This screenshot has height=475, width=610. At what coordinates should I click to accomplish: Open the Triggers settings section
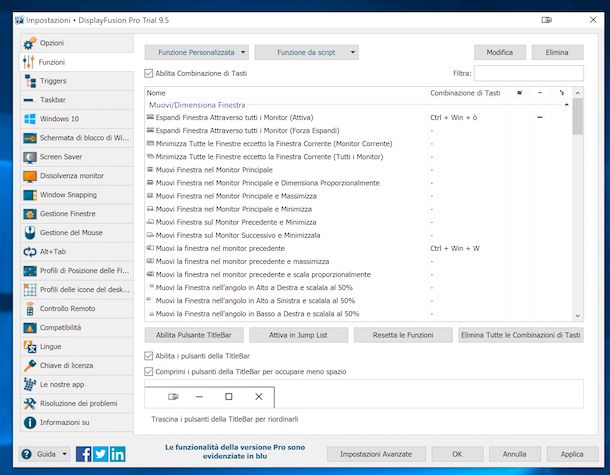tap(77, 81)
